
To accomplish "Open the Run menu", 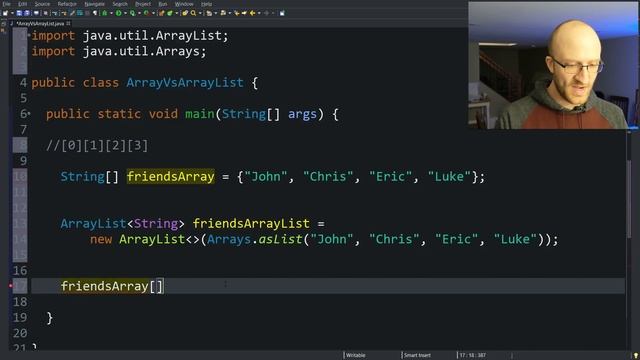I will [163, 4].
